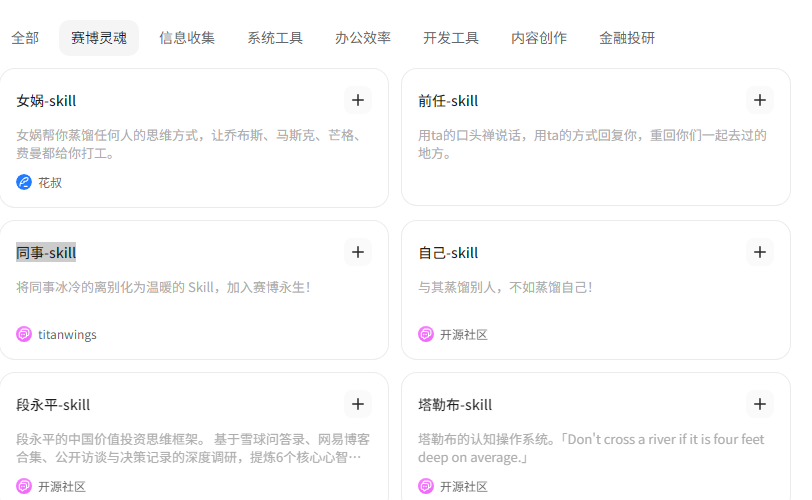Add the 前任-skill with plus icon

[760, 100]
